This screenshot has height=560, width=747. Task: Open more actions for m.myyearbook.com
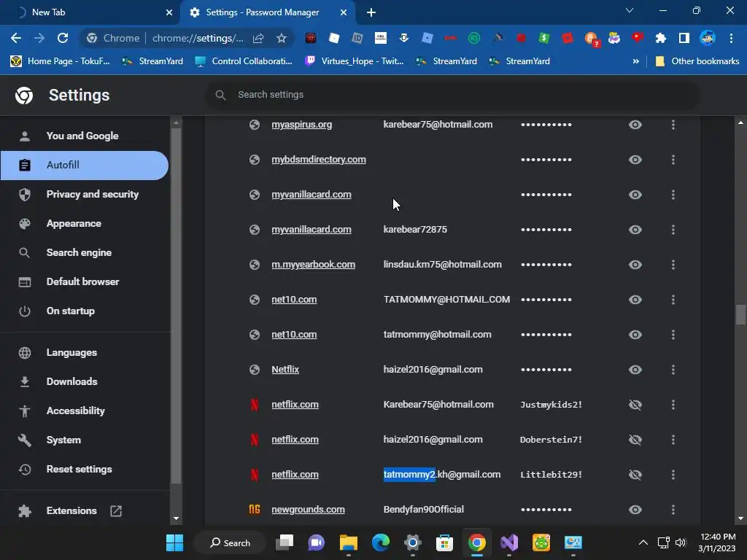(673, 265)
